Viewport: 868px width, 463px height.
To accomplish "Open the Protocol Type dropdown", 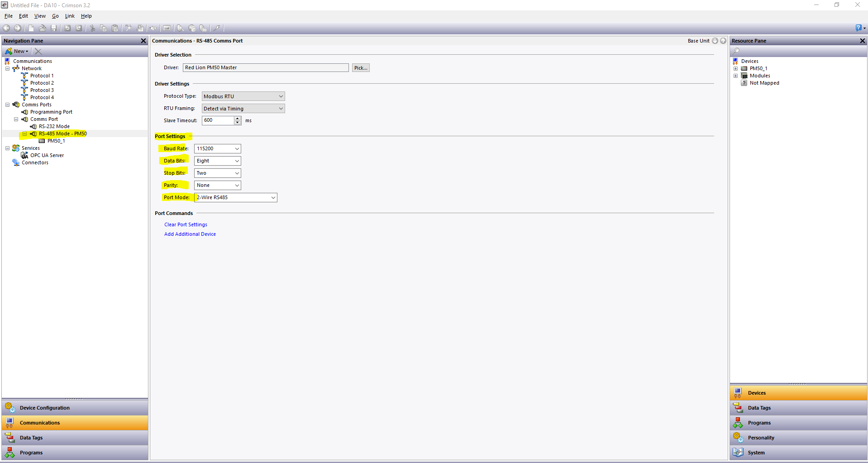I will tap(243, 96).
